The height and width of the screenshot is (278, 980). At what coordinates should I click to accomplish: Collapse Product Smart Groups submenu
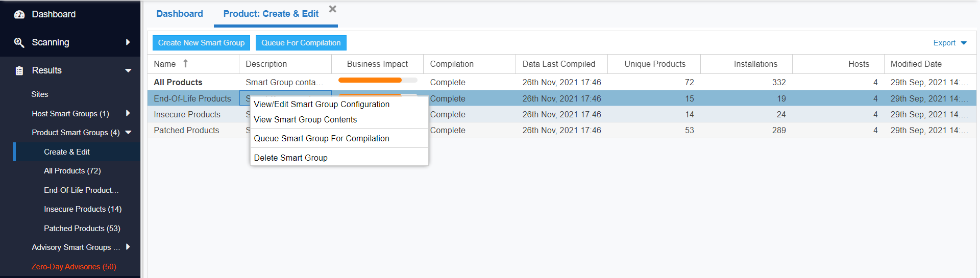[129, 132]
